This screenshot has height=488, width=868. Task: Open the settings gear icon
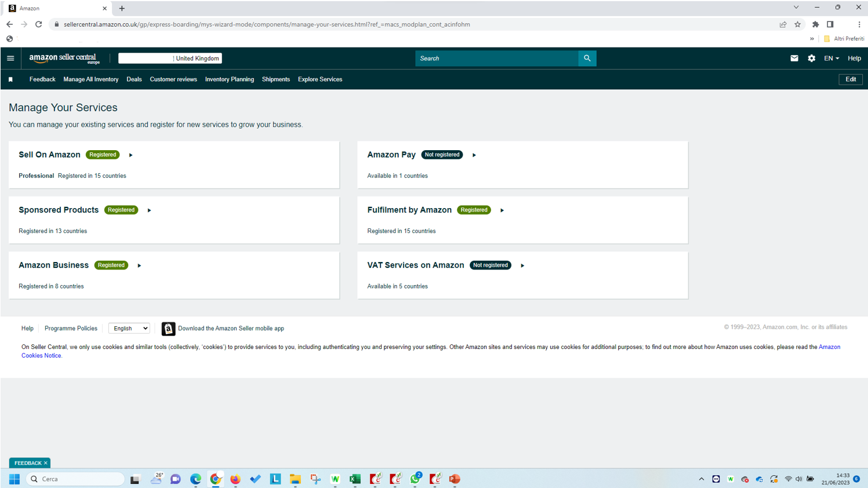[811, 58]
